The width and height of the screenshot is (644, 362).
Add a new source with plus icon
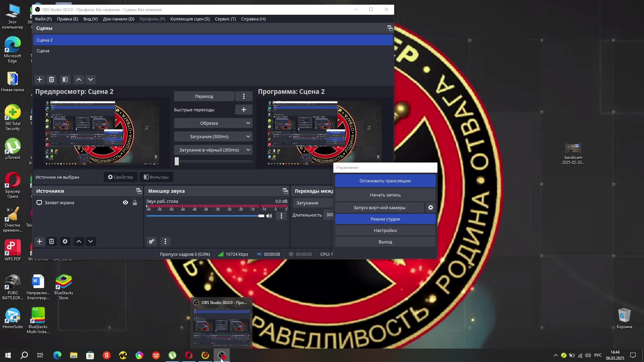click(40, 241)
